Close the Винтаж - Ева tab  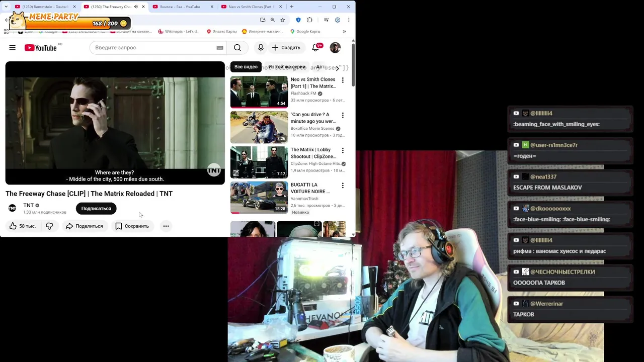212,7
